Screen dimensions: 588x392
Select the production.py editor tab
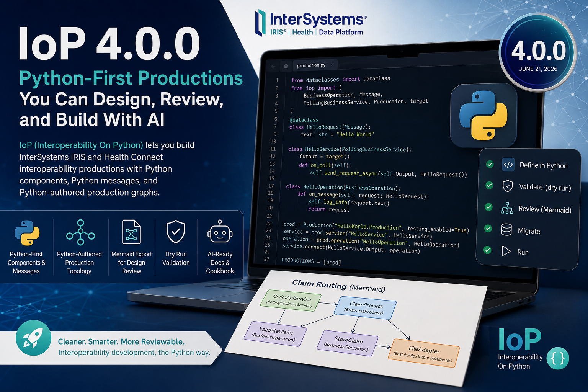[315, 65]
